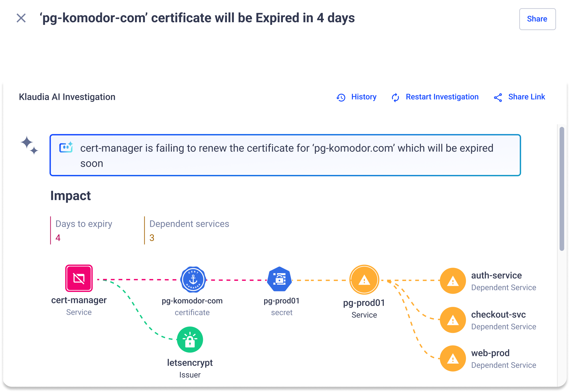This screenshot has width=569, height=392.
Task: Select the web-prod warning icon
Action: click(453, 358)
